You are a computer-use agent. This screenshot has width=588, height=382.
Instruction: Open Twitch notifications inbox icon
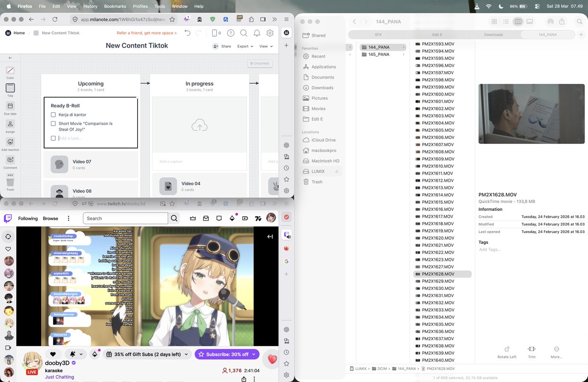pos(206,218)
